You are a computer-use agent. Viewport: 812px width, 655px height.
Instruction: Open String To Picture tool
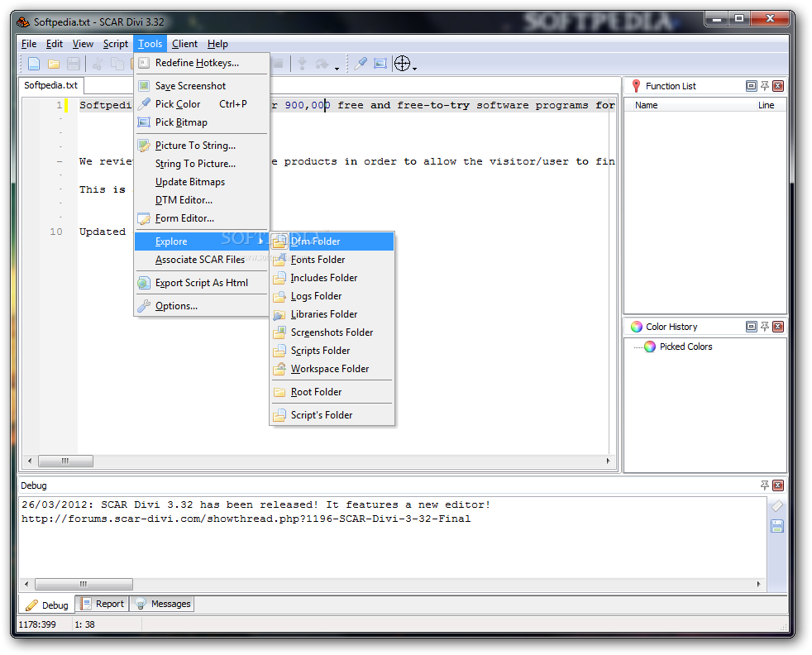click(202, 164)
